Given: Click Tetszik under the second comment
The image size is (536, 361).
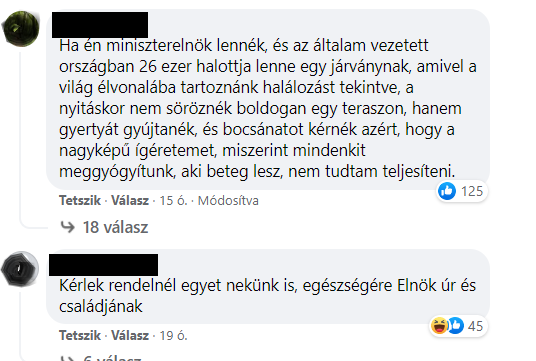Looking at the screenshot, I should 80,335.
